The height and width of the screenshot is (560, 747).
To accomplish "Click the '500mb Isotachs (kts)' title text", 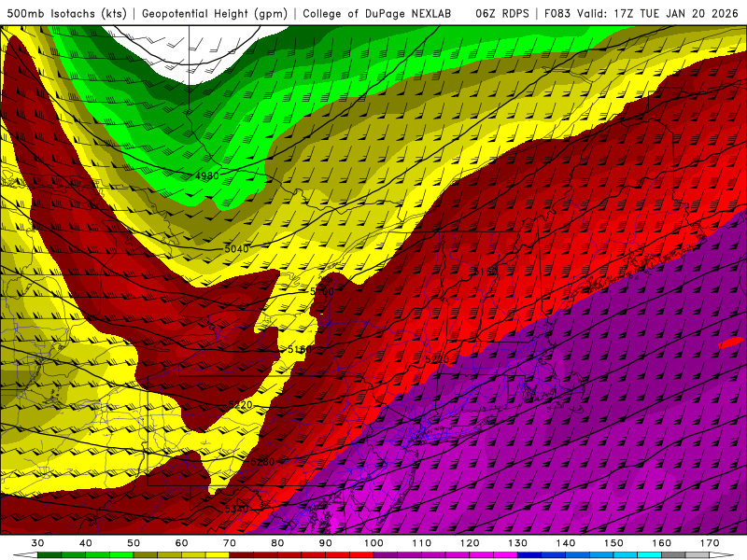I will pyautogui.click(x=66, y=13).
